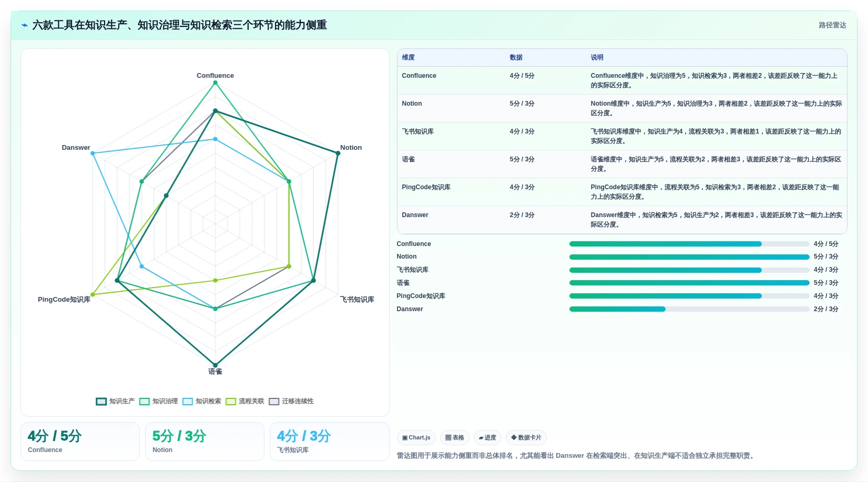Toggle the 知识检索 legend series

201,401
